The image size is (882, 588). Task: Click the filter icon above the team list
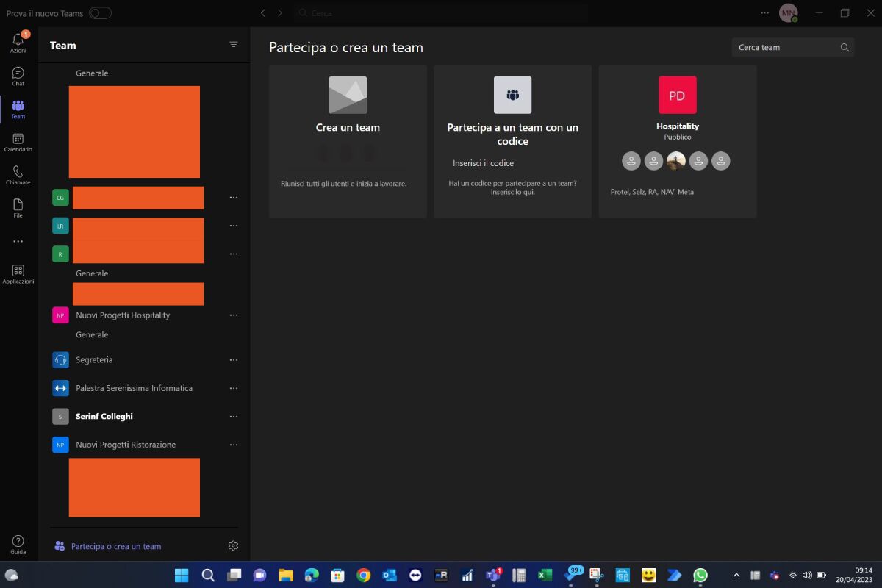[x=234, y=44]
